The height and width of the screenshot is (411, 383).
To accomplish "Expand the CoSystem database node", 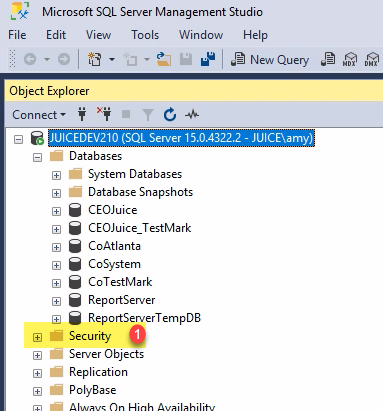I will click(56, 265).
